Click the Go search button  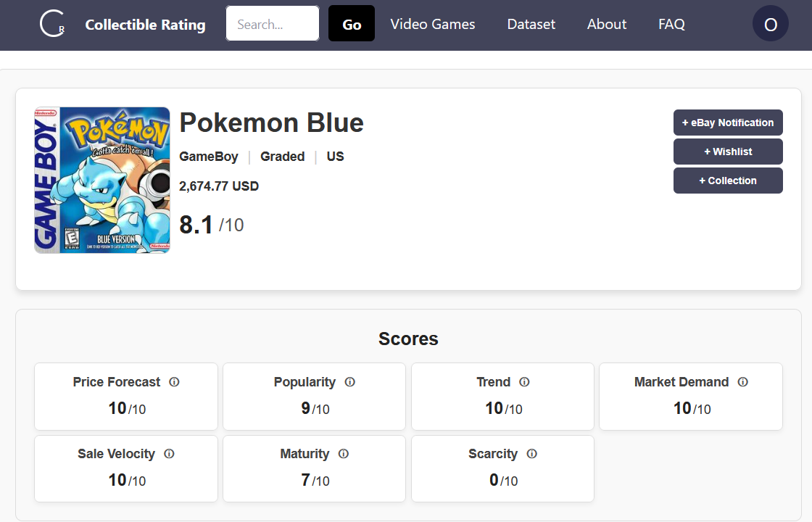[x=352, y=23]
